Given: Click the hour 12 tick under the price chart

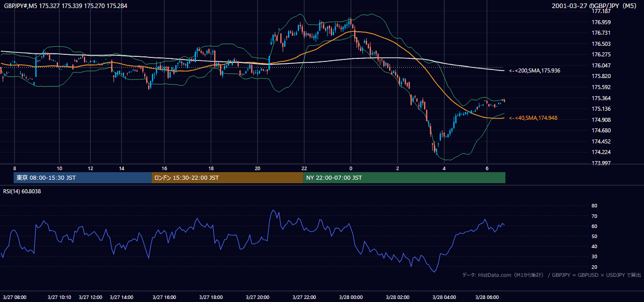Looking at the screenshot, I should coord(91,168).
